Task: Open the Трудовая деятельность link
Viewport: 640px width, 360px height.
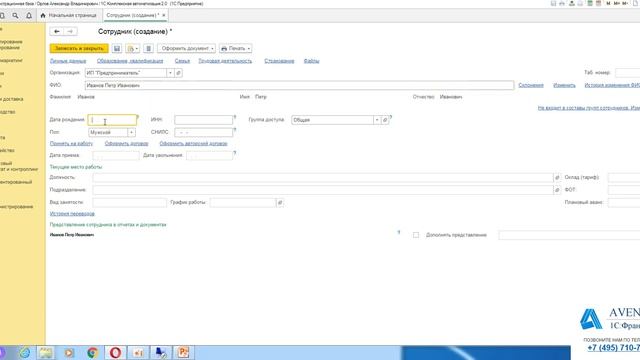Action: [x=225, y=61]
